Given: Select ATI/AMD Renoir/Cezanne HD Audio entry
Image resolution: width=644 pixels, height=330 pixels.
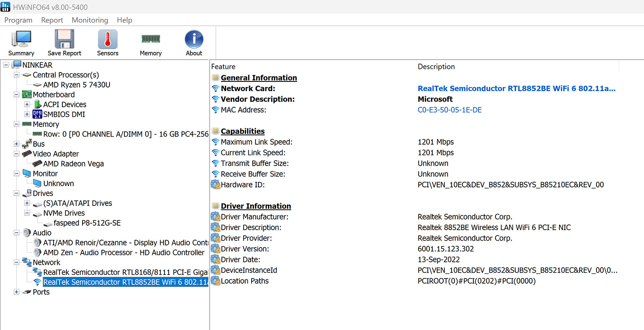Looking at the screenshot, I should (x=126, y=243).
